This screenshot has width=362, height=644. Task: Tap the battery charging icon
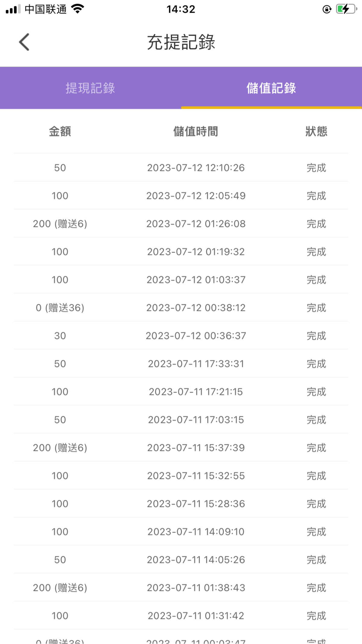346,9
